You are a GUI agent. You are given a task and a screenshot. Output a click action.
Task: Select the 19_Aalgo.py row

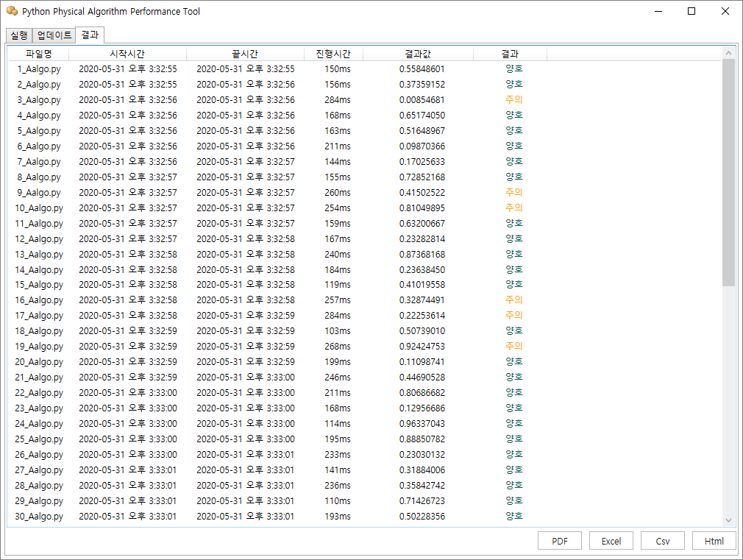[366, 346]
